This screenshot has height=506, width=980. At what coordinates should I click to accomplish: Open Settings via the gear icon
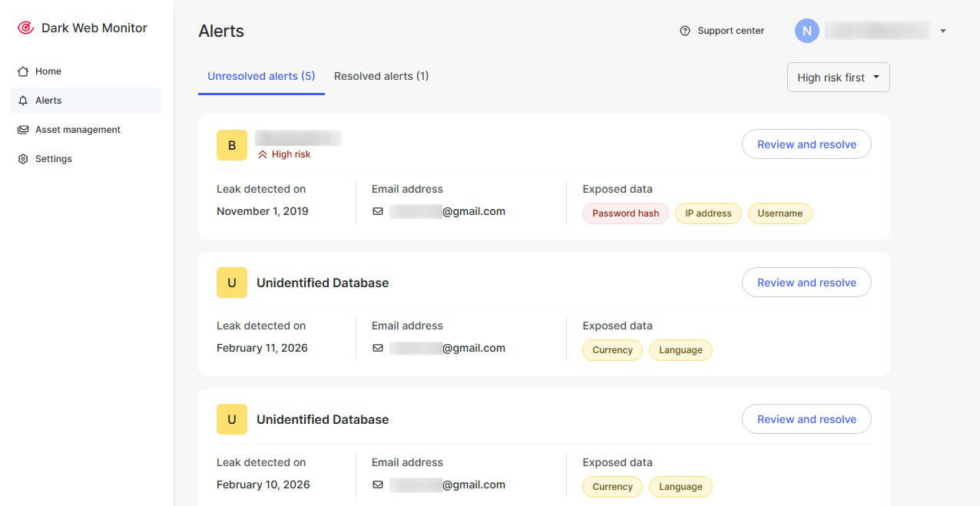(22, 158)
